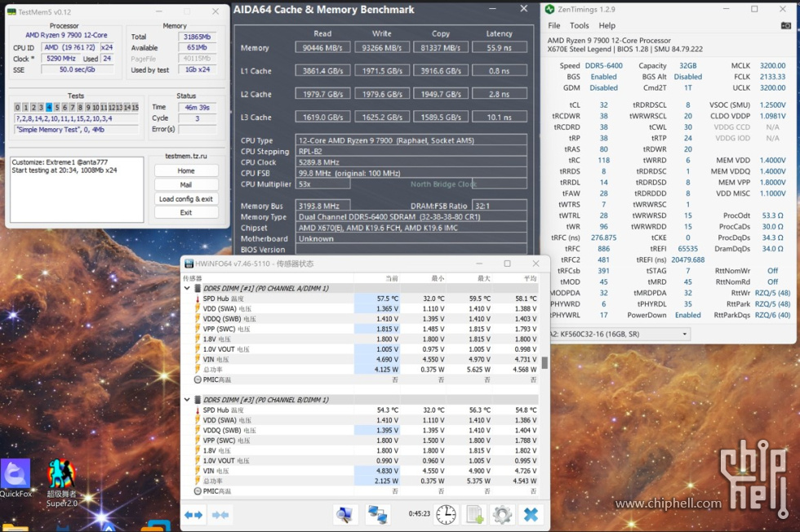Open ZenTimings Help menu

607,25
